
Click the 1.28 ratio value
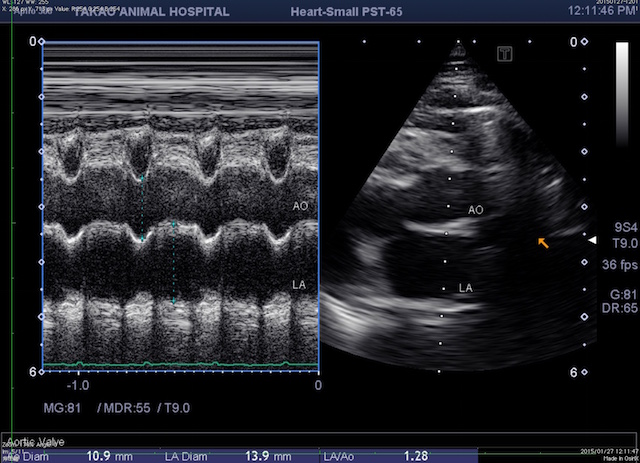point(416,456)
